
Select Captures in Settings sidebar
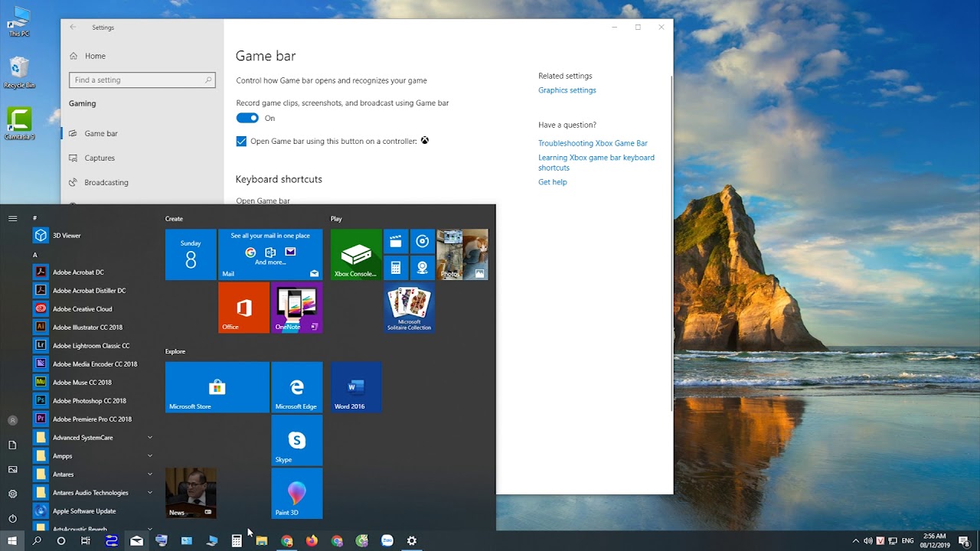tap(142, 158)
